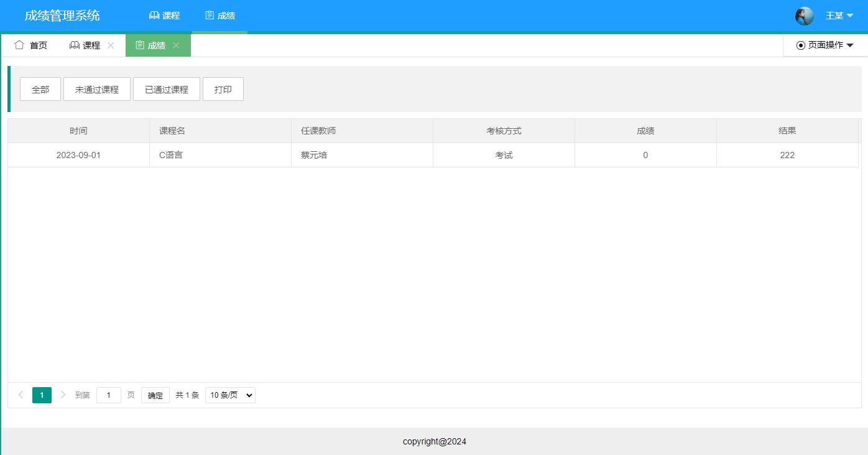
Task: Click the next page arrow icon
Action: 63,395
